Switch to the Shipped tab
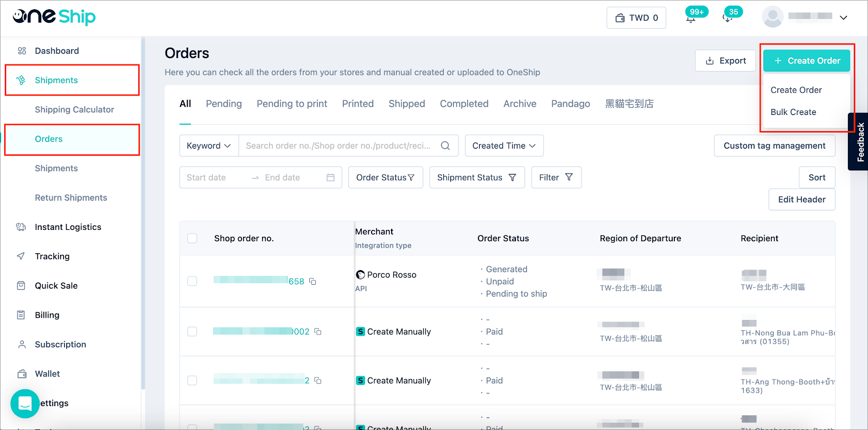 coord(406,104)
